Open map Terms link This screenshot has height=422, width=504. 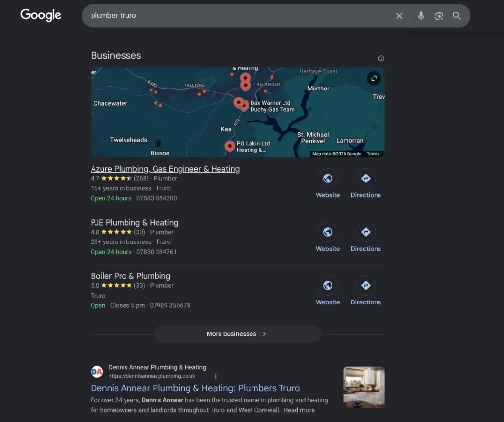point(373,154)
